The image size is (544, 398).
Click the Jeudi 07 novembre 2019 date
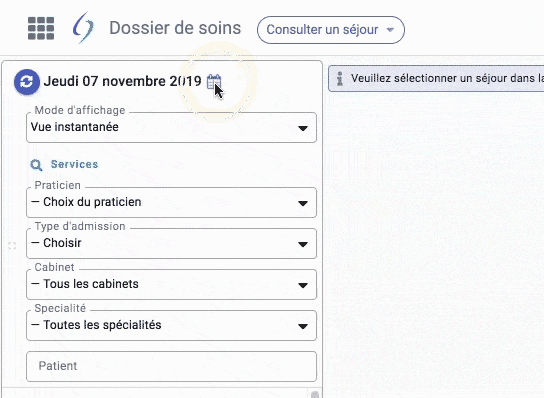point(122,82)
